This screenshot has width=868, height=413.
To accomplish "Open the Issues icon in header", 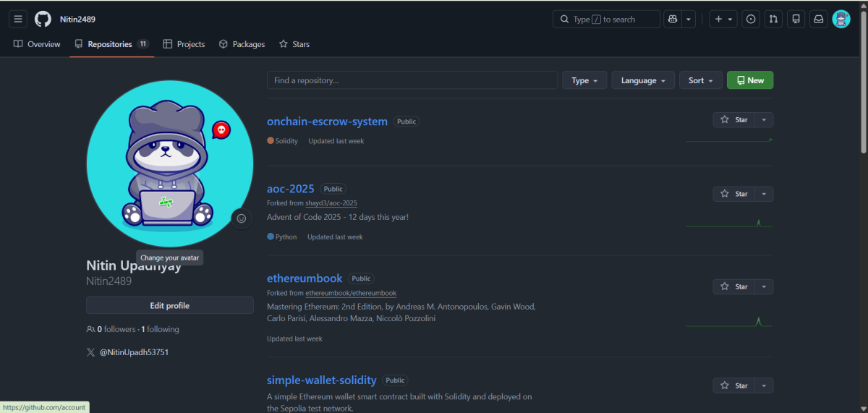I will (751, 20).
